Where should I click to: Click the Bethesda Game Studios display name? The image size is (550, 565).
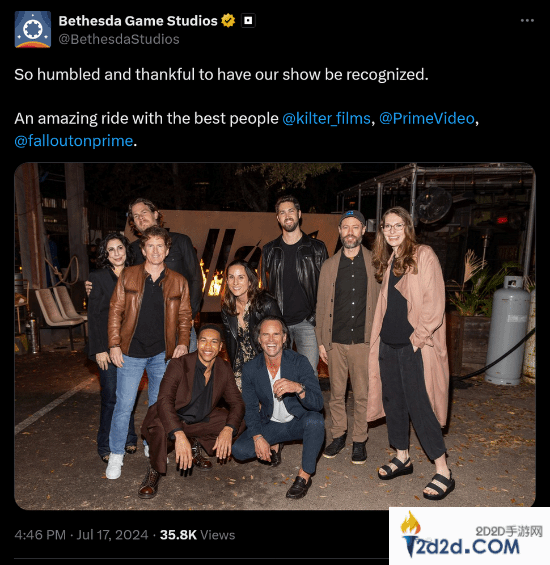click(138, 21)
